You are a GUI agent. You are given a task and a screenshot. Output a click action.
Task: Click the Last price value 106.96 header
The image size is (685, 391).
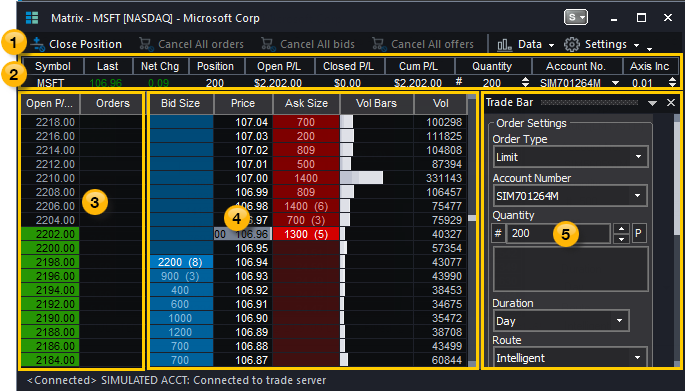pos(105,83)
